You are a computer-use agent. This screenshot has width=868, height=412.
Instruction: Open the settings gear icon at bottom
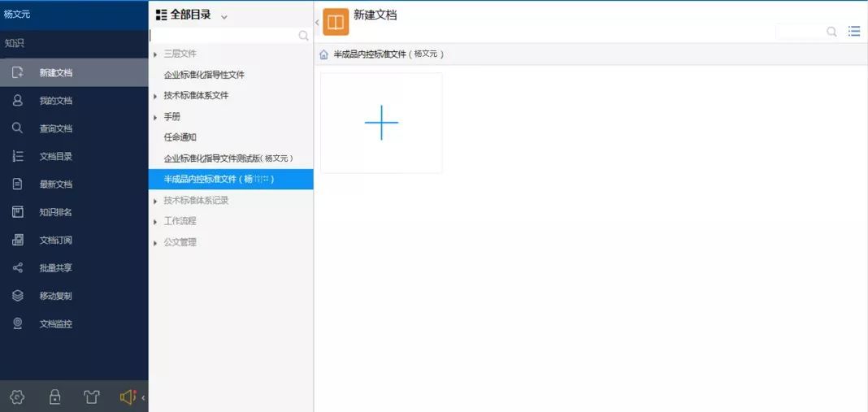(18, 397)
